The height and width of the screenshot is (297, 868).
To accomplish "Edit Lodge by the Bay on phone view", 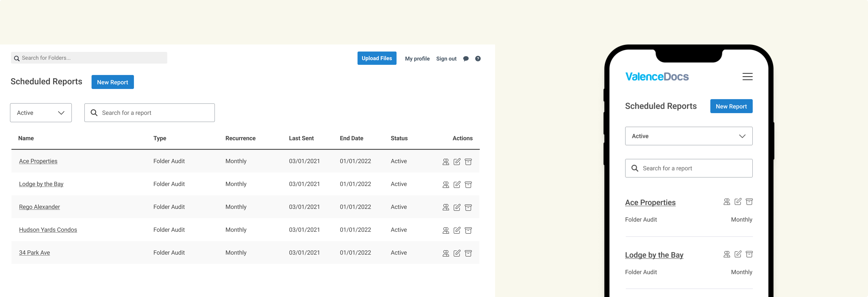I will click(738, 254).
